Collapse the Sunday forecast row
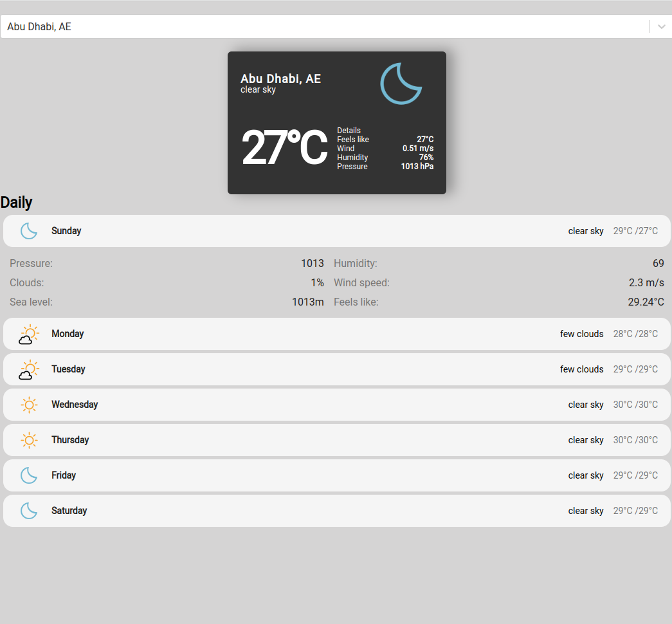 [x=336, y=231]
